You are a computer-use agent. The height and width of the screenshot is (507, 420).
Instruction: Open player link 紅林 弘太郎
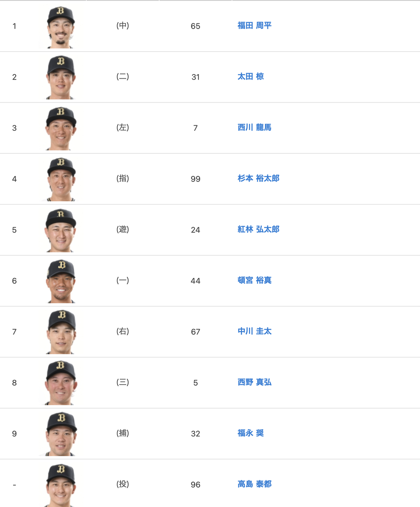(258, 230)
